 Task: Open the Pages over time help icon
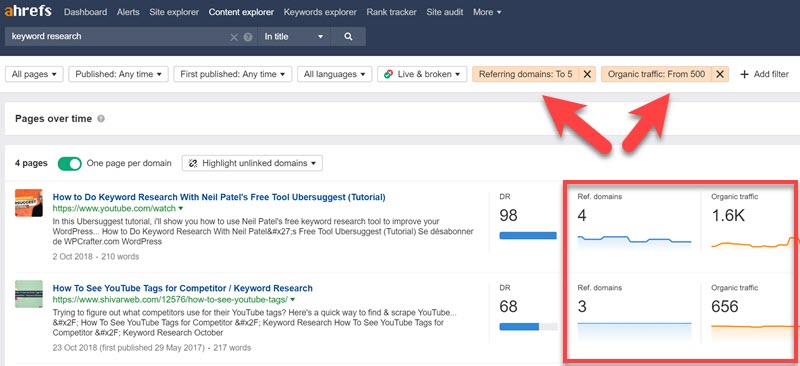[x=101, y=119]
